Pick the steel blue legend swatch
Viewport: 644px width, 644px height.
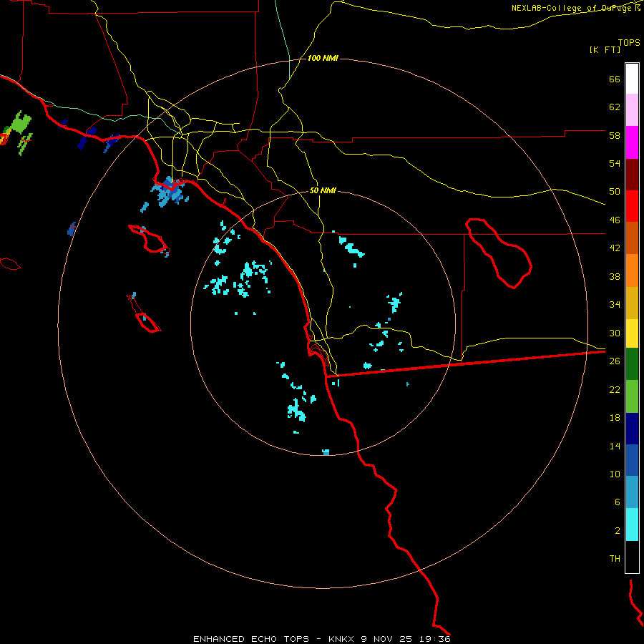click(632, 492)
